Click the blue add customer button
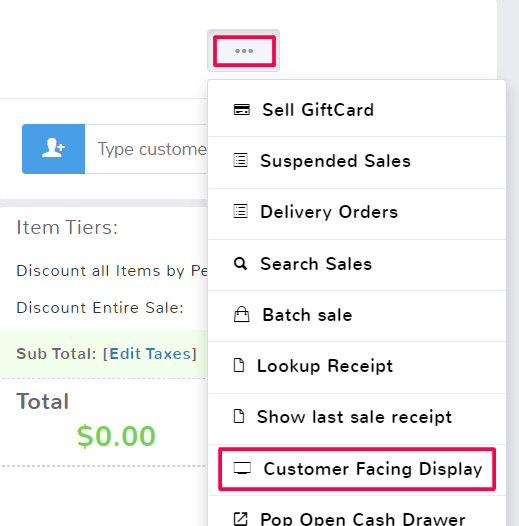This screenshot has width=519, height=526. (53, 149)
